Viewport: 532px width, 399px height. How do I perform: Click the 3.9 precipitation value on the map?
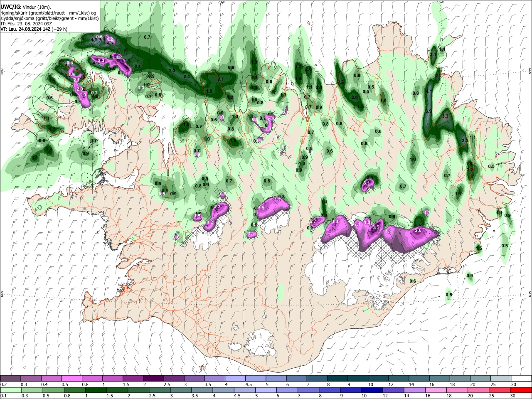429,111
